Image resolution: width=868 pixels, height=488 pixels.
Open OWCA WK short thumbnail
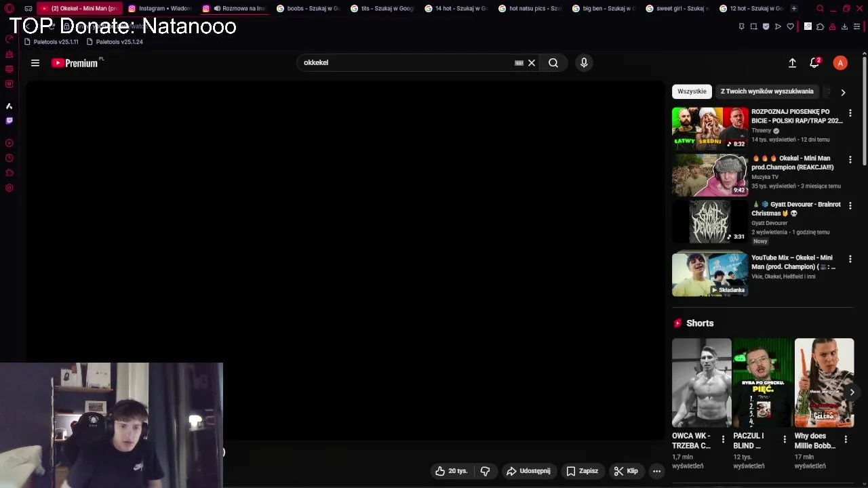coord(701,383)
